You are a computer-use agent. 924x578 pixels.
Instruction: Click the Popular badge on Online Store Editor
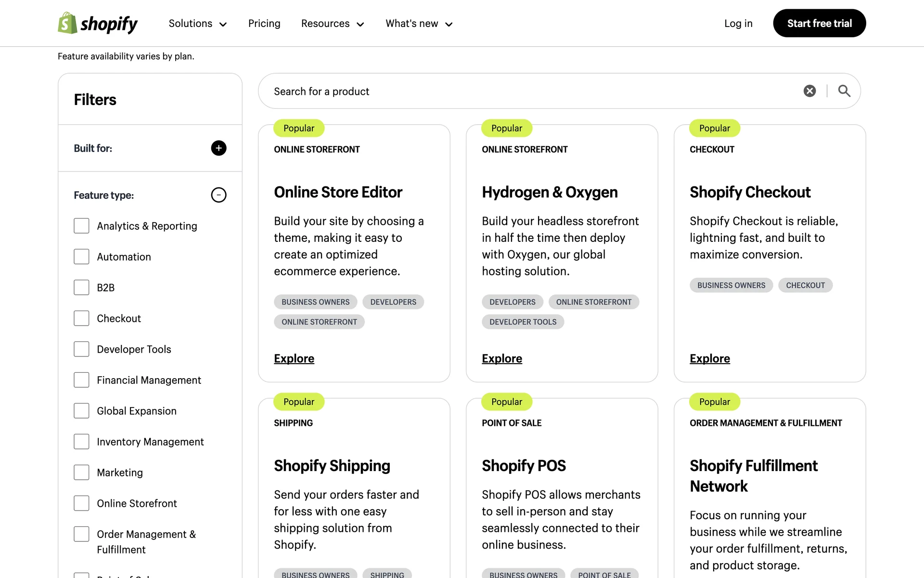pos(299,128)
